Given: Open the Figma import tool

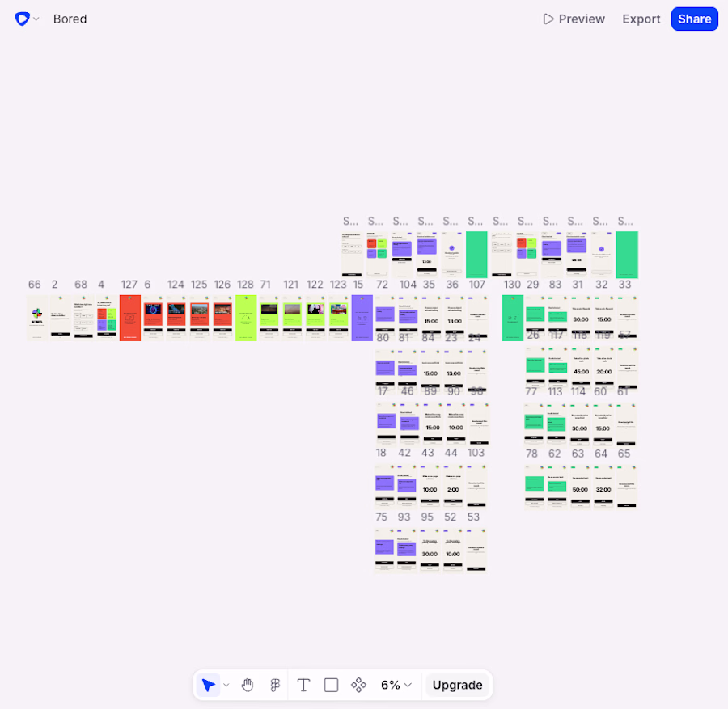Looking at the screenshot, I should [x=275, y=685].
